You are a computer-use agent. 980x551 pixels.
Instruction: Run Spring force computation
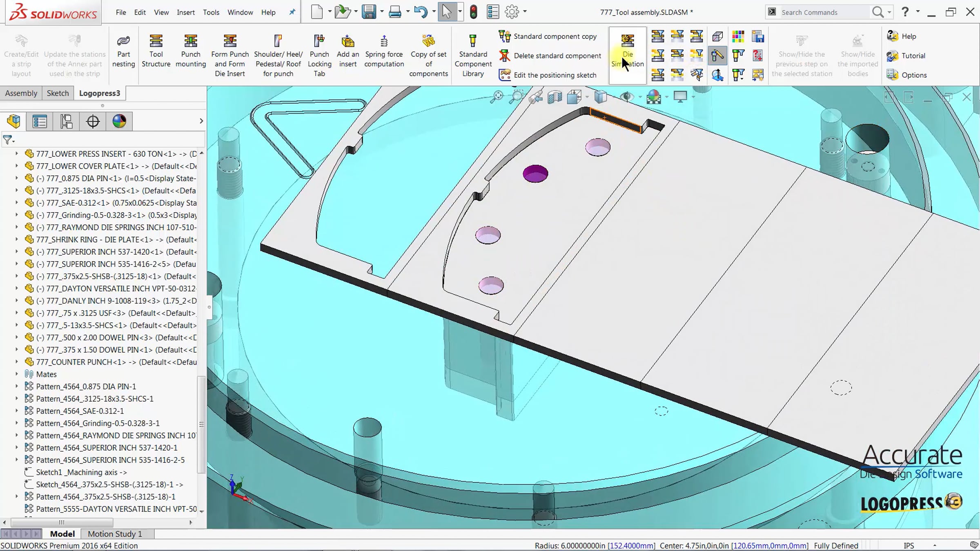click(x=384, y=51)
